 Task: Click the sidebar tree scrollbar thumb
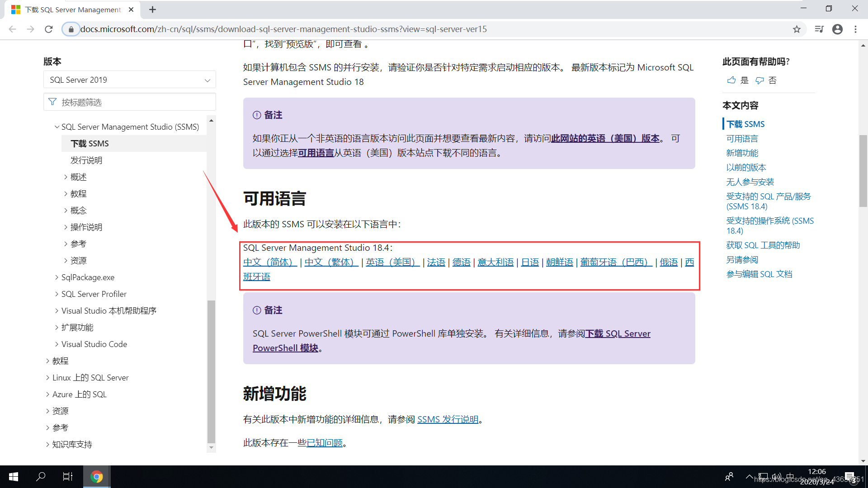point(211,371)
